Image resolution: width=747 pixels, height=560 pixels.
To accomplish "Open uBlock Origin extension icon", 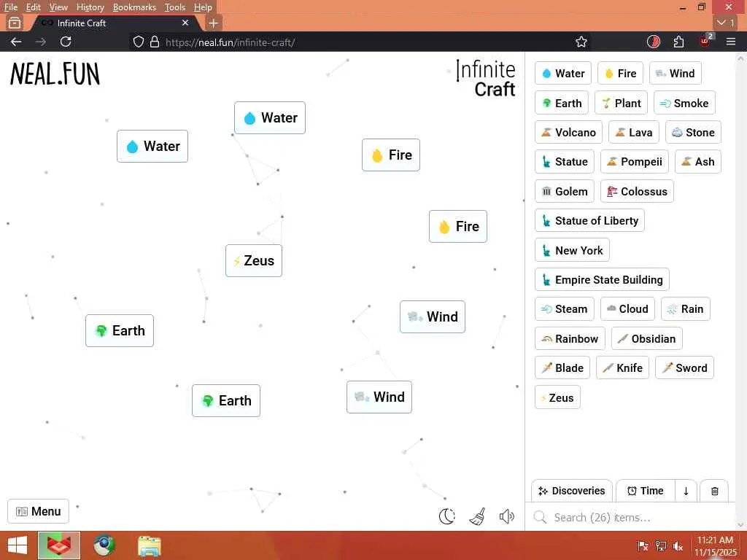I will click(x=705, y=41).
